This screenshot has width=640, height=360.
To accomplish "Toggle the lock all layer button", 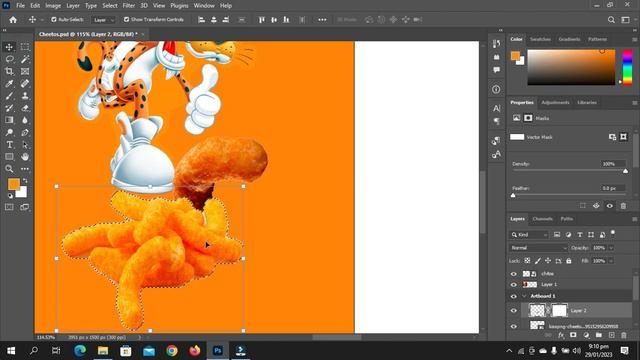I will (x=569, y=261).
